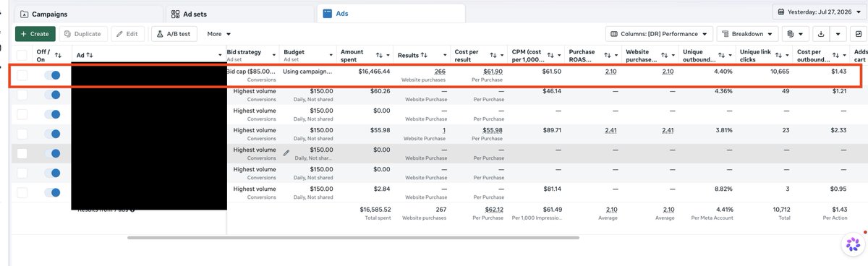Click the $89.71 CPM cell
The width and height of the screenshot is (868, 266).
tap(551, 130)
